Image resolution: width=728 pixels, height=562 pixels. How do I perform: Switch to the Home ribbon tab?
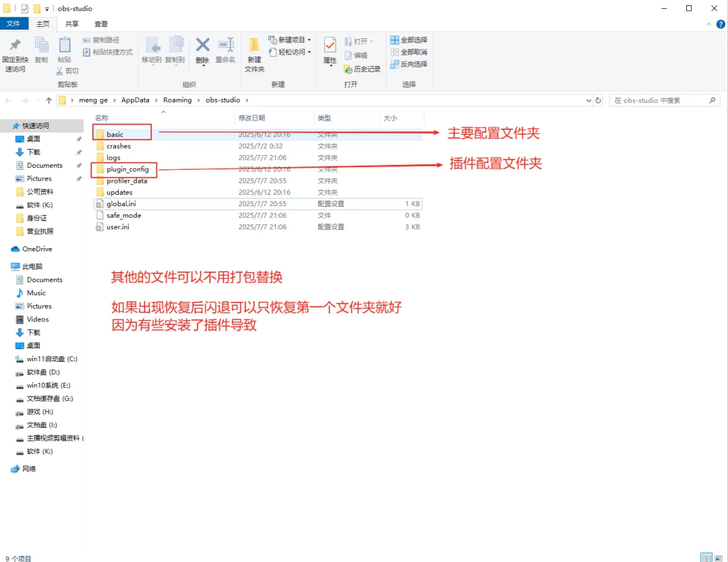43,24
